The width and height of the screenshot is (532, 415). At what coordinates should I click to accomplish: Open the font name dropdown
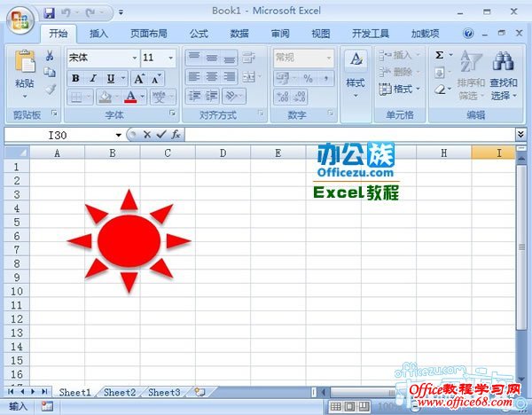coord(135,58)
